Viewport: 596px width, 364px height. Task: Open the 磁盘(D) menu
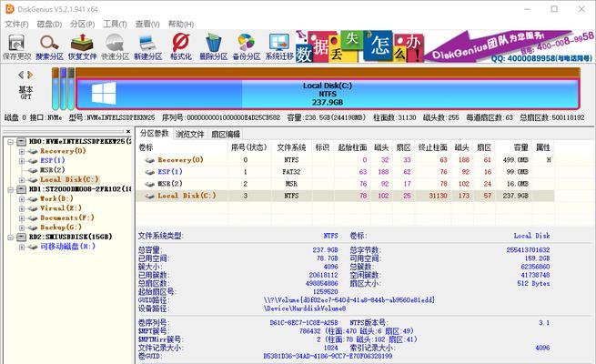(x=49, y=25)
